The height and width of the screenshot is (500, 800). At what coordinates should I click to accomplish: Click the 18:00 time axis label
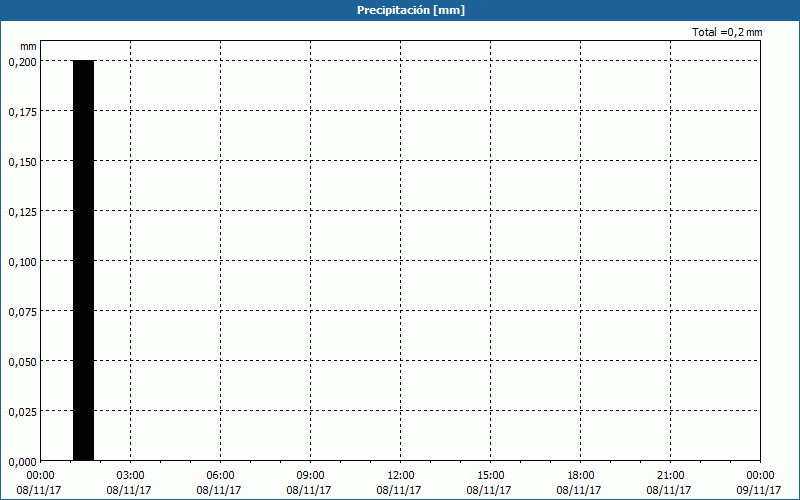tap(581, 476)
